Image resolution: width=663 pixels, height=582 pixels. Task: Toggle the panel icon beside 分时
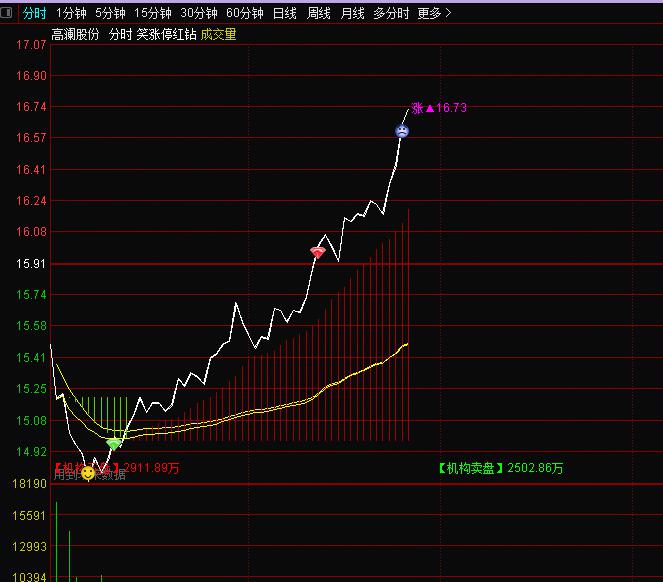6,13
